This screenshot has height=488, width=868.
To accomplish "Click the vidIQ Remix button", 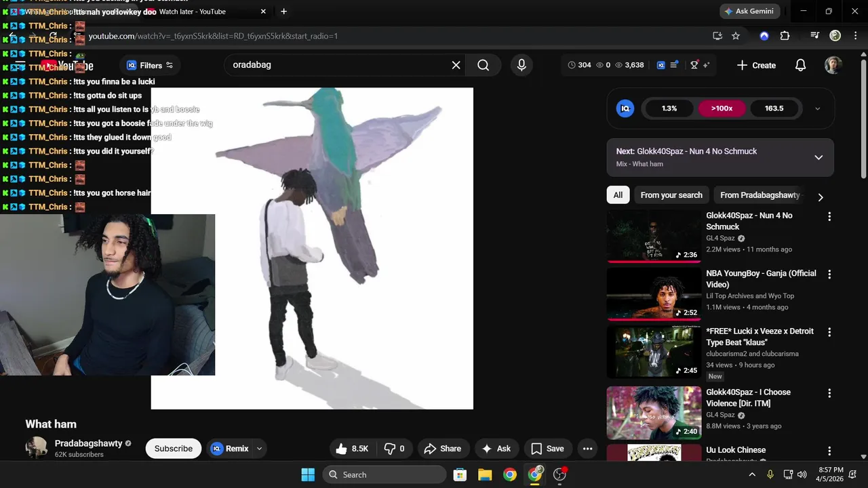I will click(x=229, y=449).
